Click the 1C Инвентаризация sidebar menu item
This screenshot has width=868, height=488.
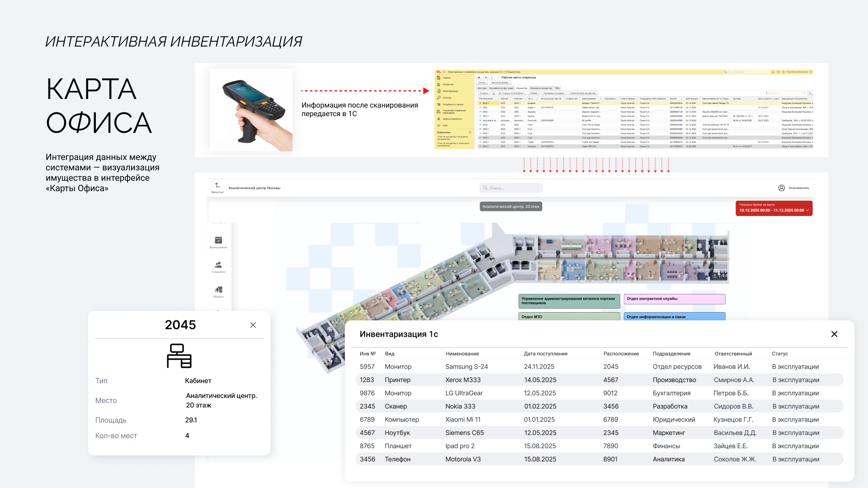(x=450, y=91)
